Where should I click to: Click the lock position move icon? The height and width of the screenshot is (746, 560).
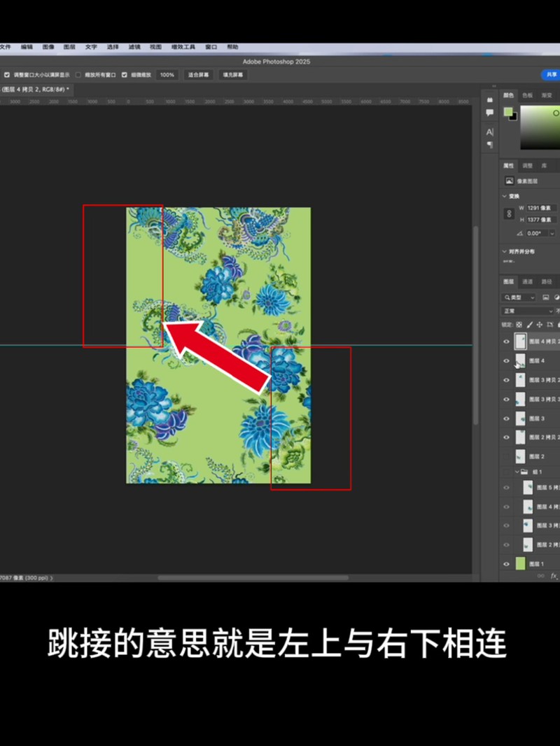pyautogui.click(x=540, y=325)
